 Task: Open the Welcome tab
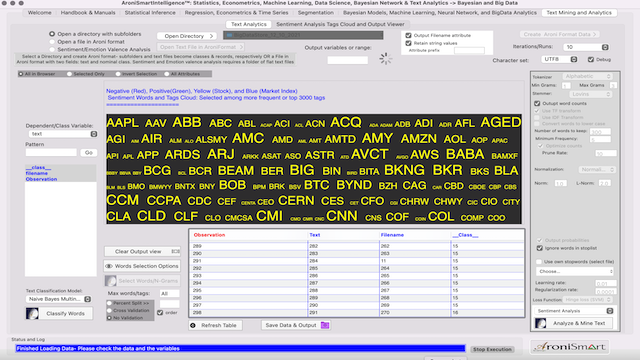[x=40, y=13]
